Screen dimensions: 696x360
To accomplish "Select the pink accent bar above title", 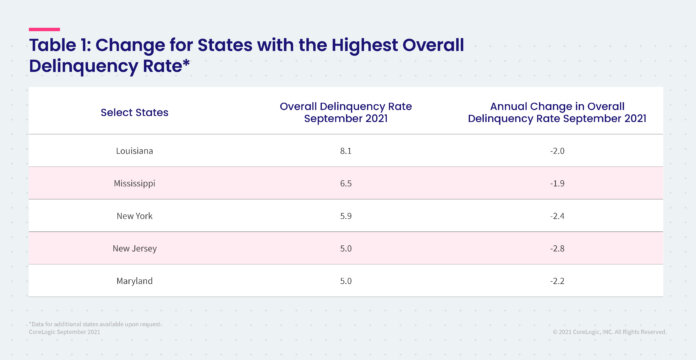I will tap(44, 29).
